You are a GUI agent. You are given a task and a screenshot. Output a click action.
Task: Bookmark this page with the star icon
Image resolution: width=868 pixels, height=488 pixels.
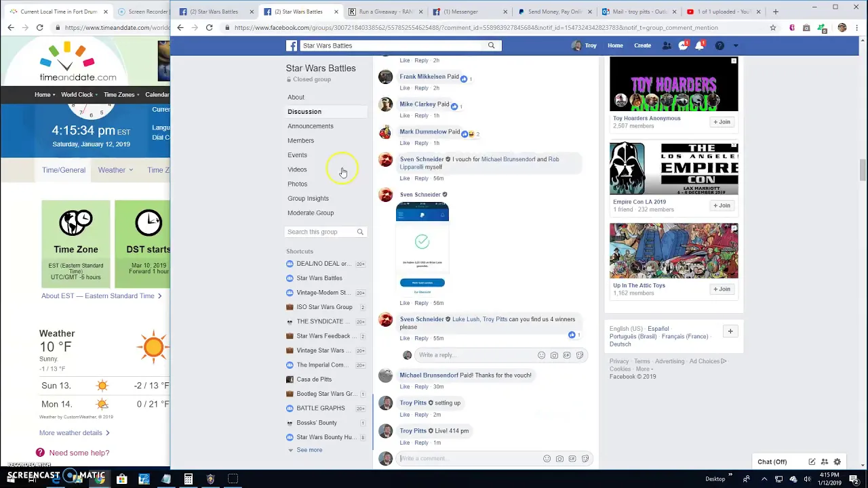coord(772,28)
